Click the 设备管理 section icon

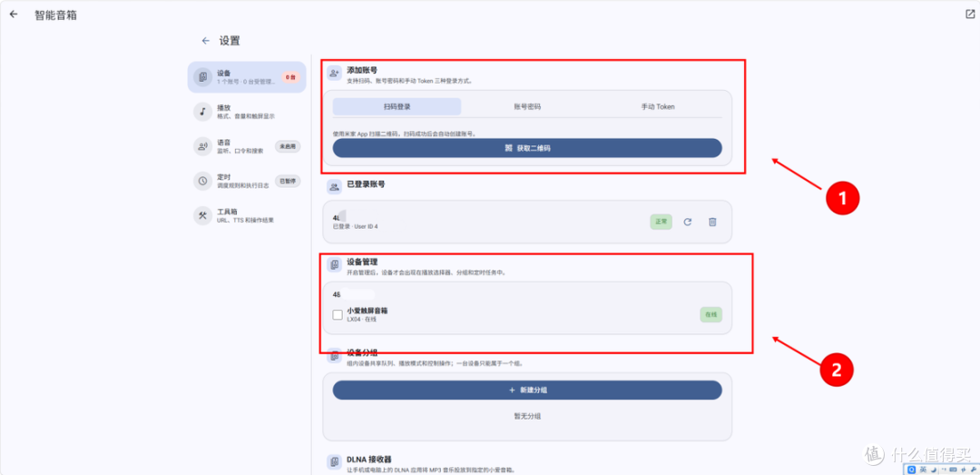pyautogui.click(x=334, y=264)
